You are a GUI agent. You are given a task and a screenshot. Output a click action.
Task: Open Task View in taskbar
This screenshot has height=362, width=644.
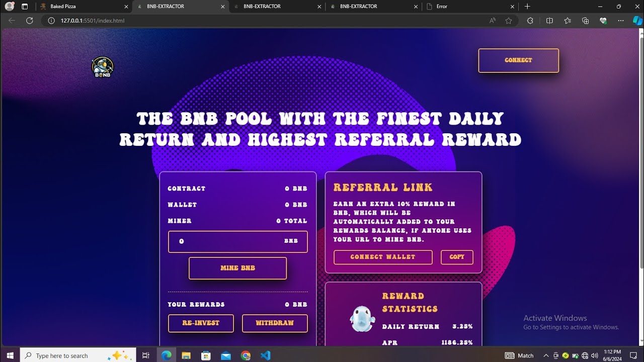pos(146,355)
